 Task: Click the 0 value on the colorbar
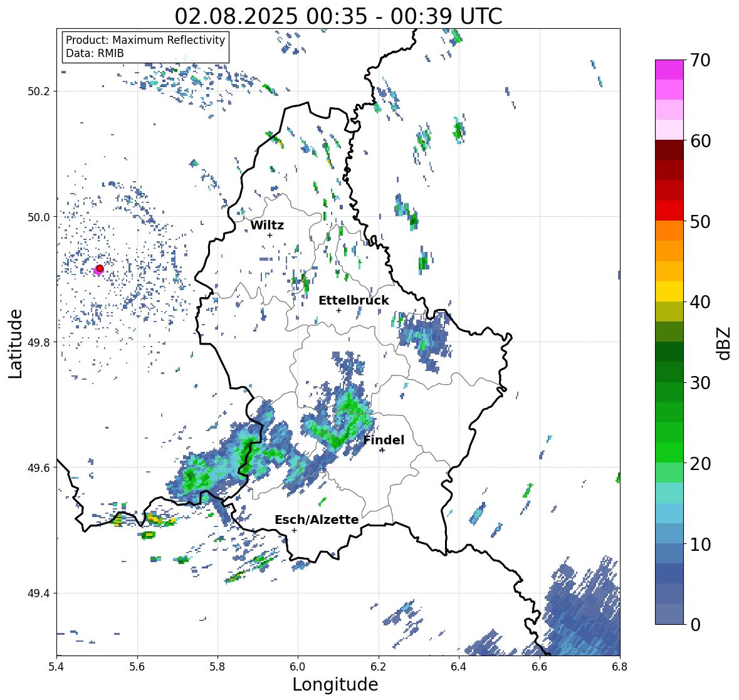pyautogui.click(x=695, y=625)
